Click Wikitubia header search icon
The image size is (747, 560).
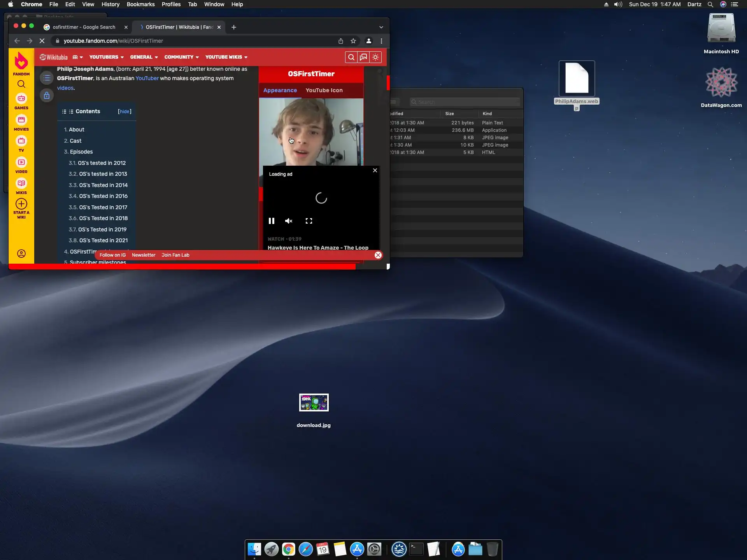[x=351, y=57]
